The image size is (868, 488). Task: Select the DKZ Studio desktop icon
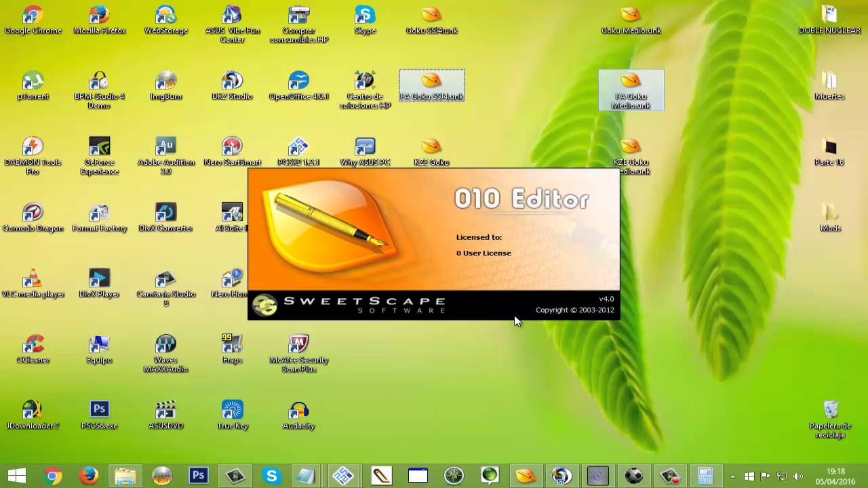(232, 85)
